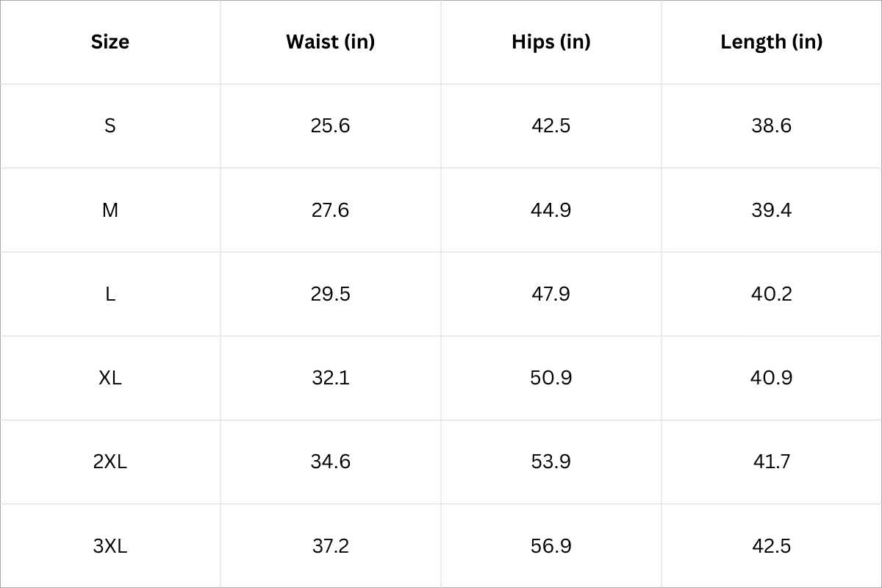The width and height of the screenshot is (882, 588).
Task: Click the L size row label
Action: point(110,294)
